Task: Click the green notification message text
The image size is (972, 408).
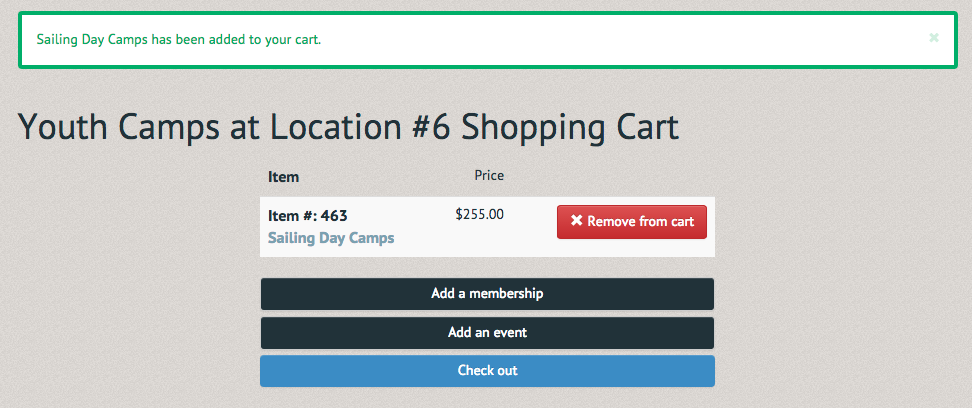Action: pyautogui.click(x=179, y=40)
